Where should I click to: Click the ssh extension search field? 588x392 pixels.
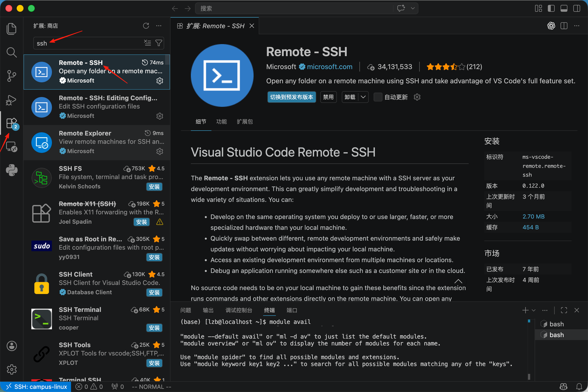coord(87,43)
